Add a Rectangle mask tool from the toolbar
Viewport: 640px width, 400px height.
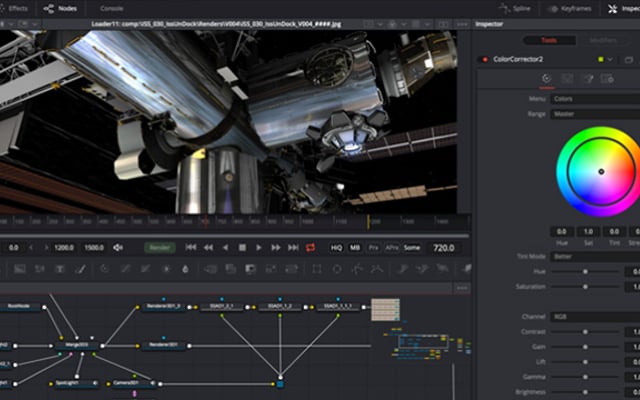click(x=317, y=269)
